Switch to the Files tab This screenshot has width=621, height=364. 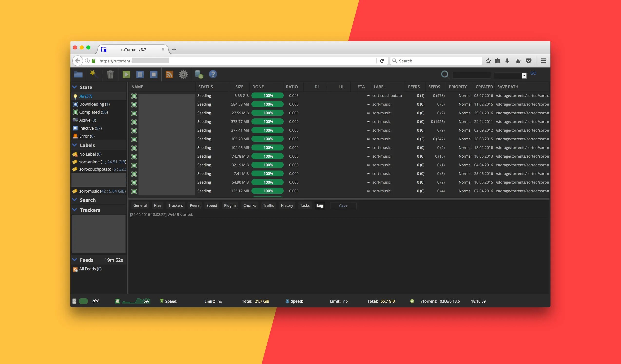157,205
